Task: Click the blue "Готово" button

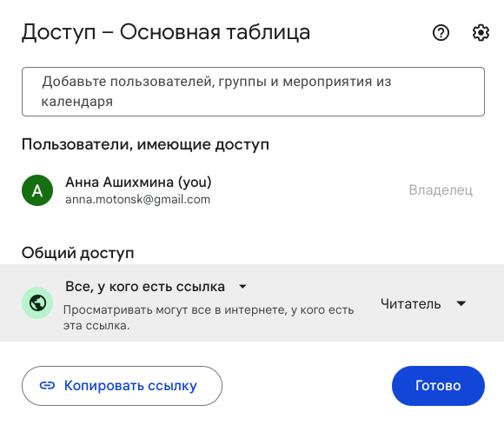Action: click(x=438, y=386)
